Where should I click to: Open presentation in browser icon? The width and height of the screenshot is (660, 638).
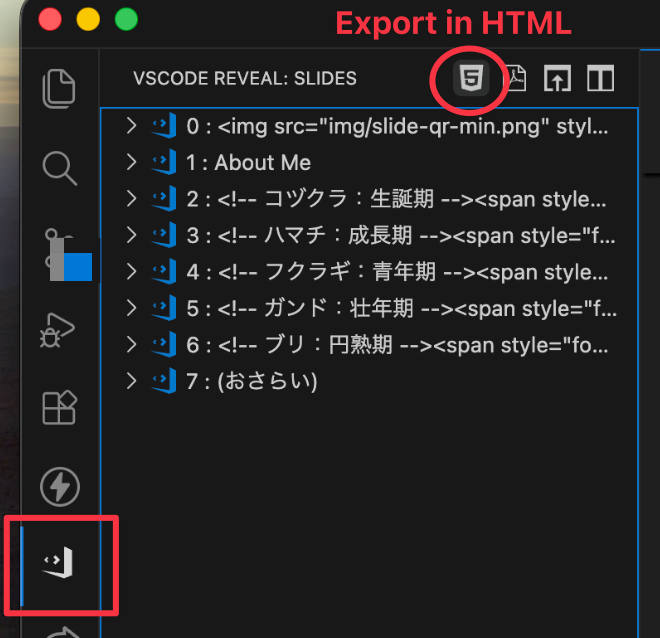point(557,78)
